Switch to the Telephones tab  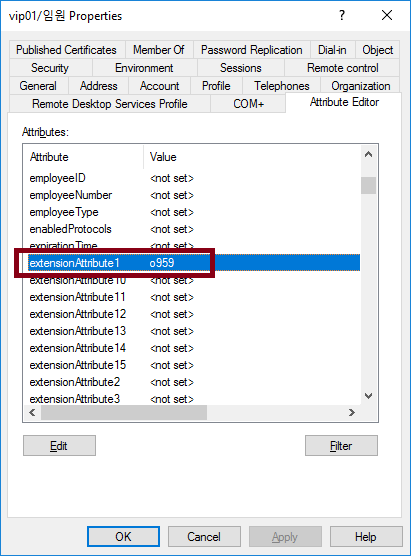[x=282, y=85]
